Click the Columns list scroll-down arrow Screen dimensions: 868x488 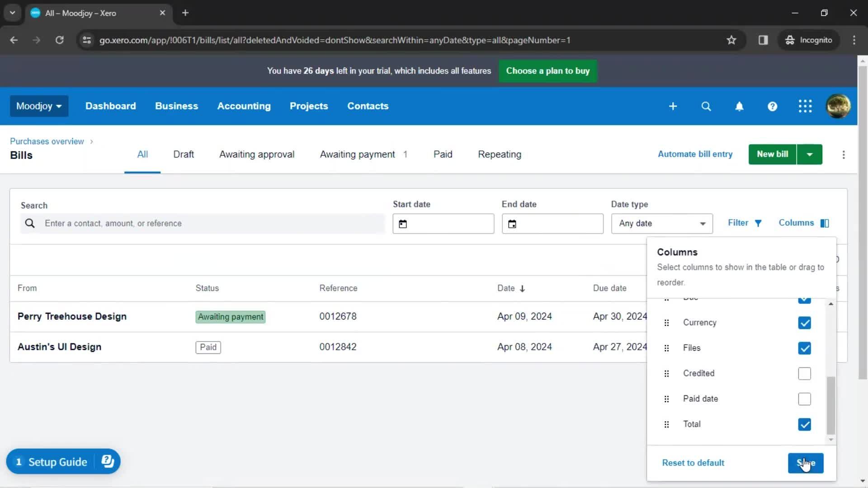831,440
